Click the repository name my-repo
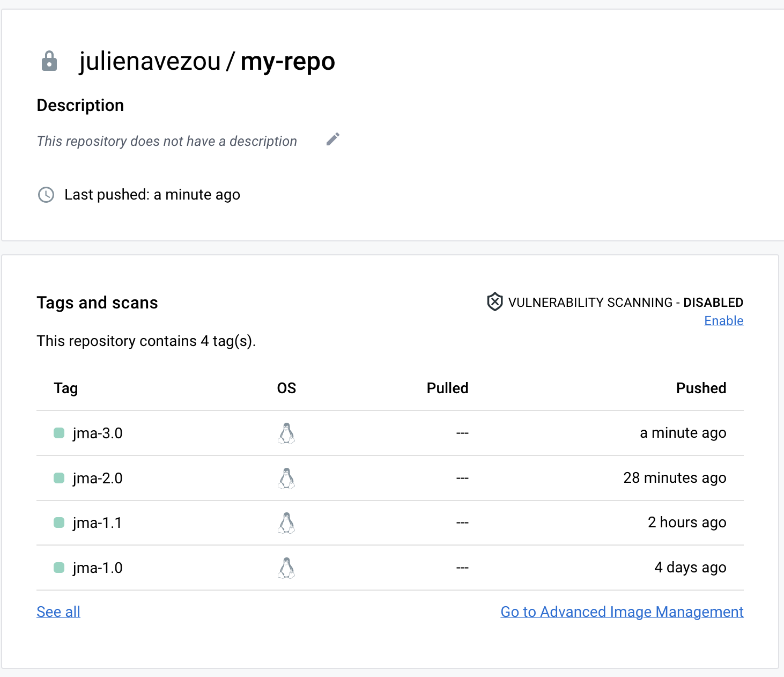Screen dimensions: 784x677 pyautogui.click(x=288, y=61)
